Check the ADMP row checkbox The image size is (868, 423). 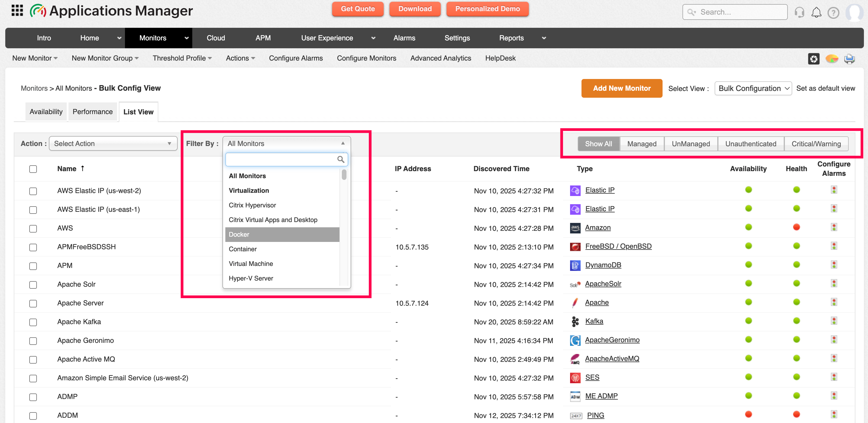click(33, 397)
